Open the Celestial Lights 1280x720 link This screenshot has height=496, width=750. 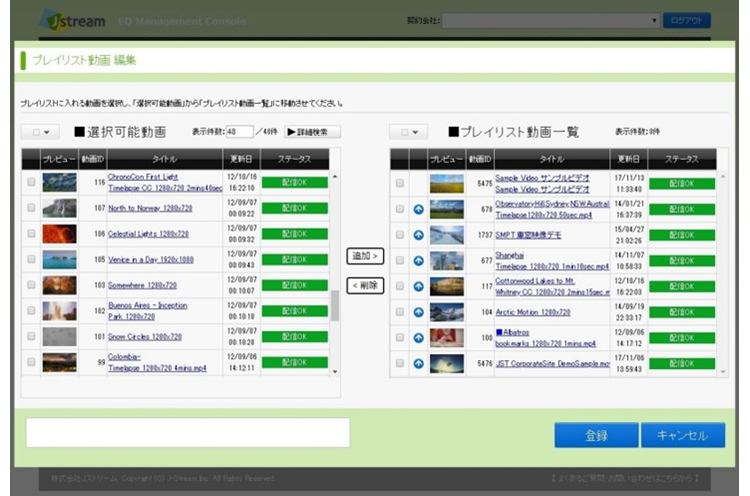coord(148,234)
